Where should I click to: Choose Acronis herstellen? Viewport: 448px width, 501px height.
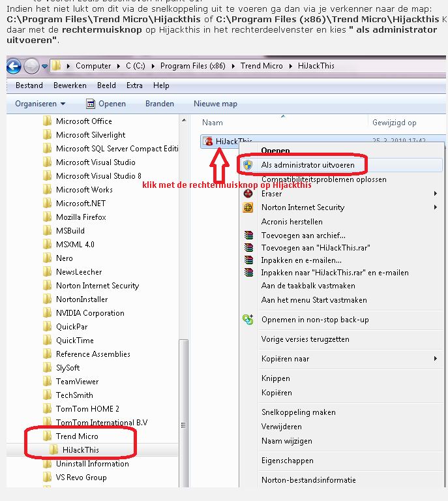click(292, 222)
